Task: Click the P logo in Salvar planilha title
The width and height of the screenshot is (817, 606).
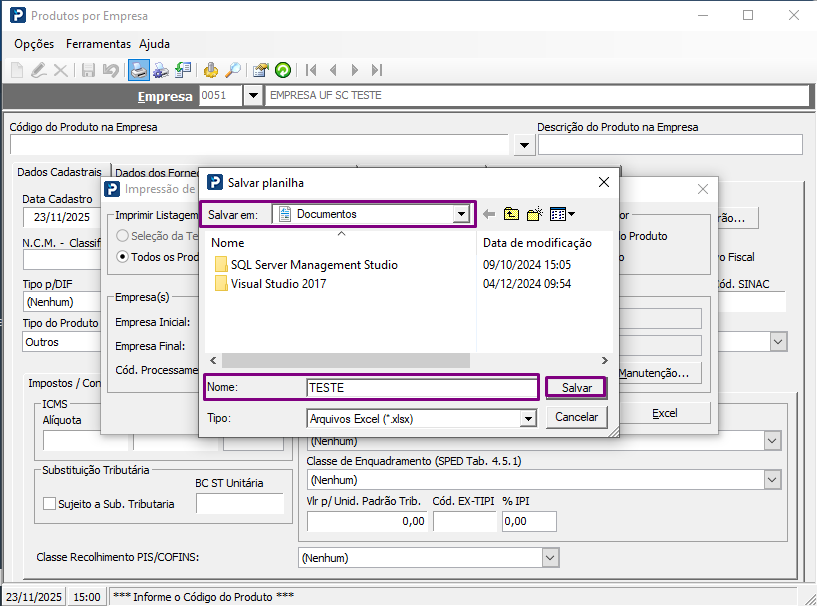Action: click(x=215, y=182)
